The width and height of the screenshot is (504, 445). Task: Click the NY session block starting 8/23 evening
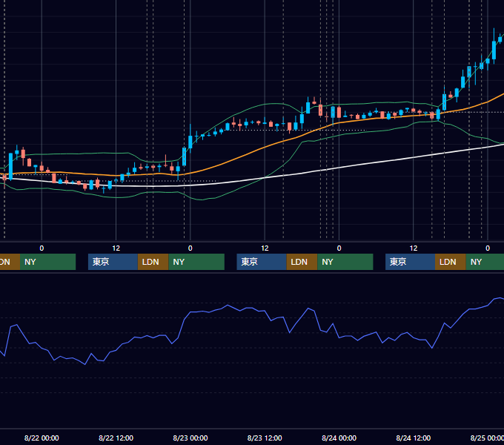pos(345,262)
